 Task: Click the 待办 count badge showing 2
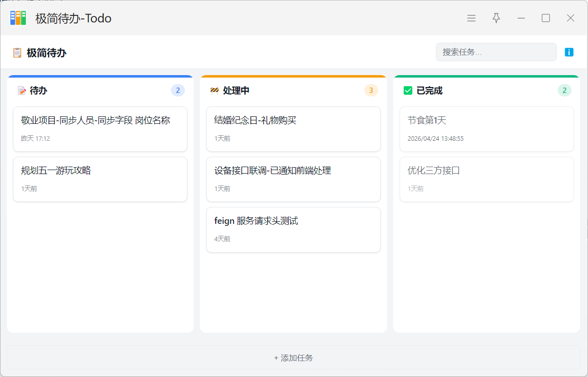[178, 91]
